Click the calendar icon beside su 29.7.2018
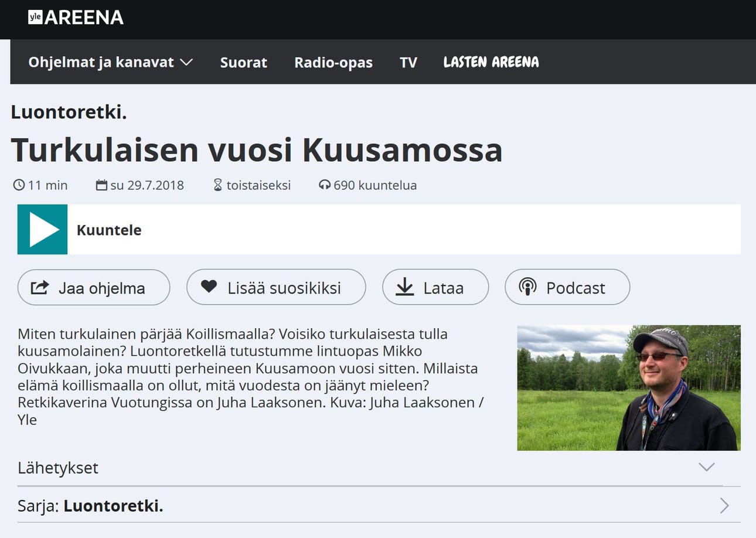This screenshot has height=538, width=756. point(102,185)
